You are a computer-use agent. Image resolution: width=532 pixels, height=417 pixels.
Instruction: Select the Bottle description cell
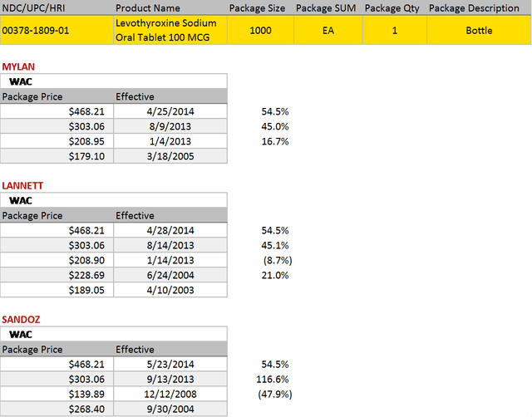point(479,30)
